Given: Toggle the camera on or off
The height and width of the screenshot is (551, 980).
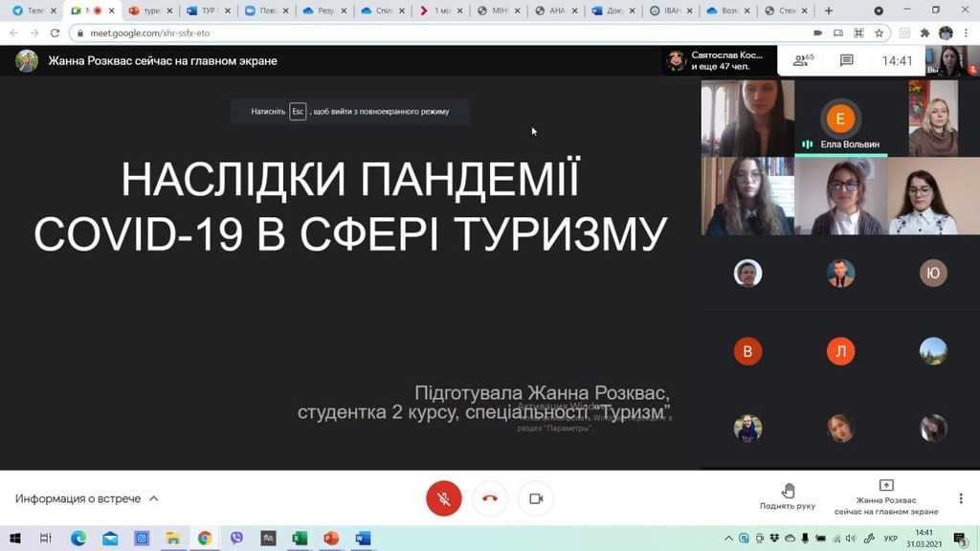Looking at the screenshot, I should point(536,498).
